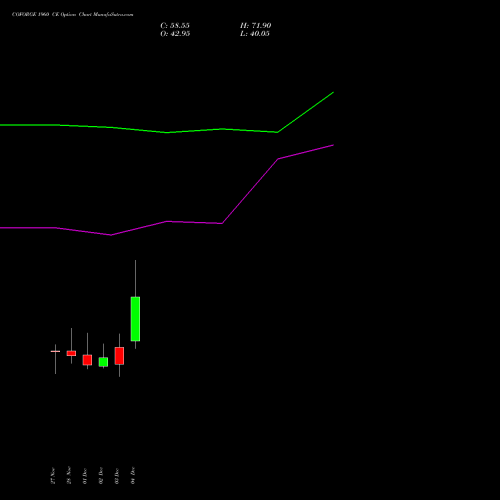Viewport: 500px width, 500px height.
Task: Click the "03 Dec" date axis label
Action: point(117,476)
